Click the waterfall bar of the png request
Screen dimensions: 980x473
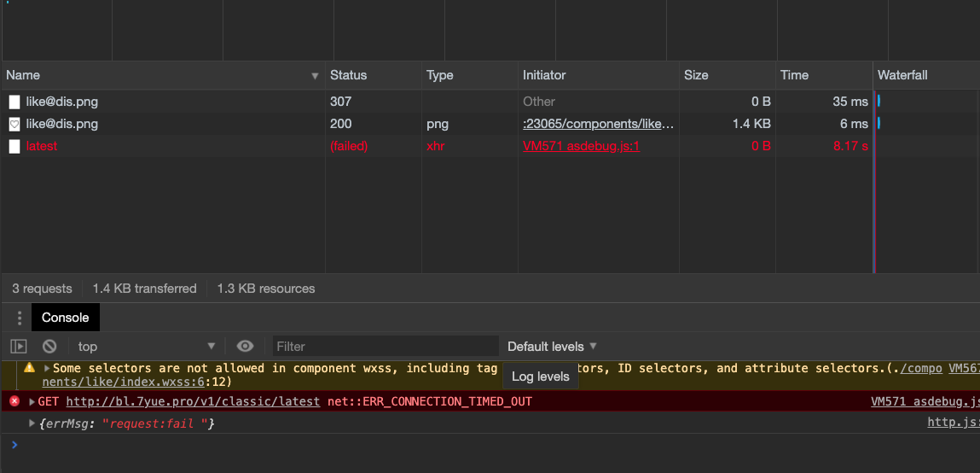tap(879, 123)
